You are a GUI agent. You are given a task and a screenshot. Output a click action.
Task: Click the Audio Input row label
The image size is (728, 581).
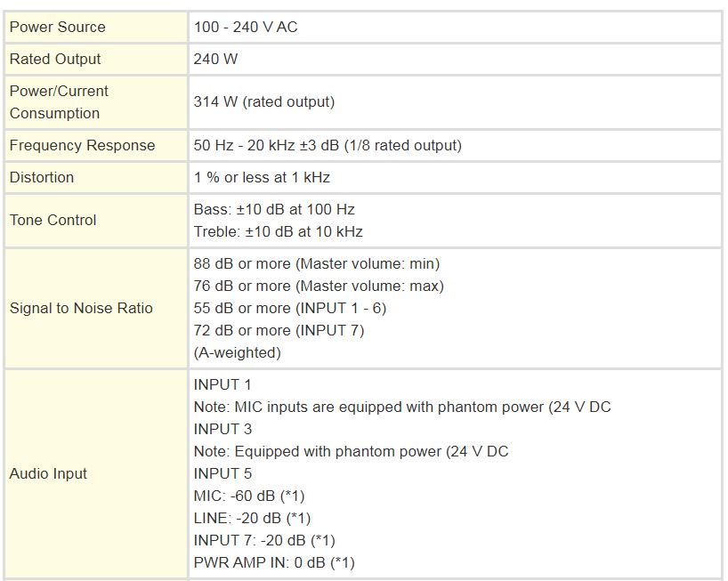click(48, 473)
